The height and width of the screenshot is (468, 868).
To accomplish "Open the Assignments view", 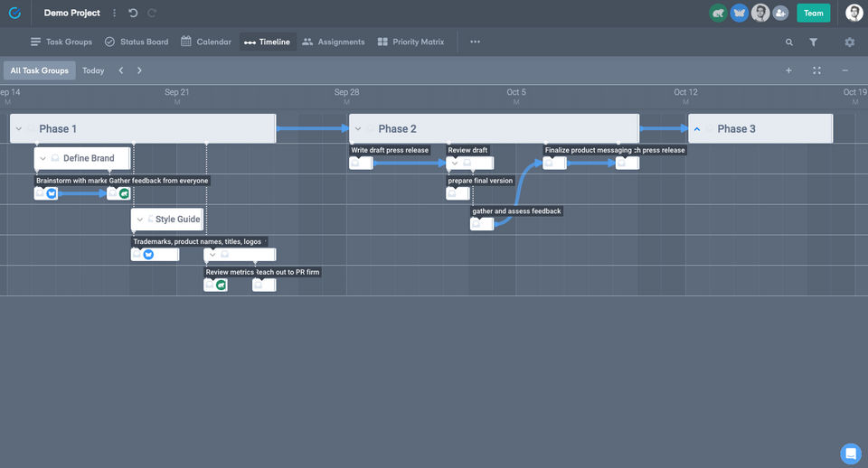I will point(334,42).
